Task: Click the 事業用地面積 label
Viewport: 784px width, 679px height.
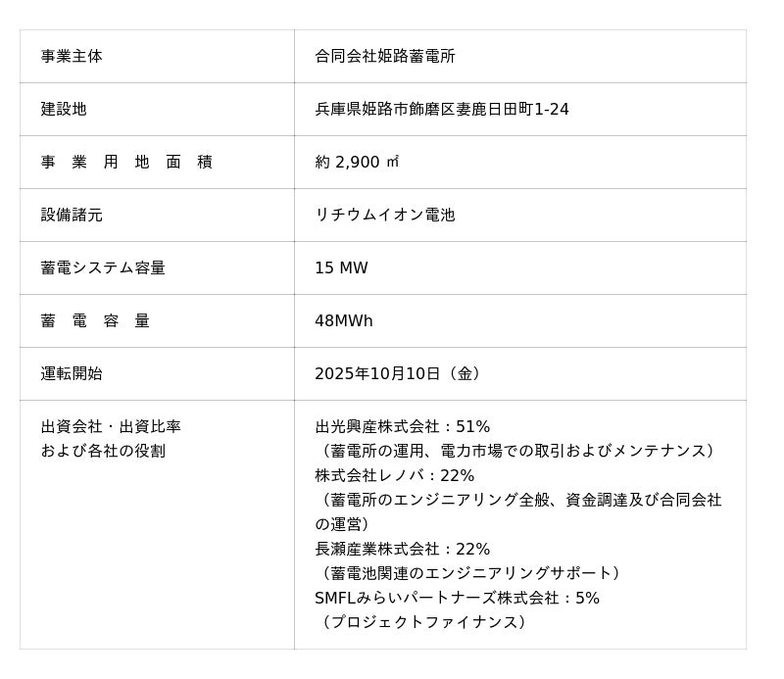Action: click(126, 163)
